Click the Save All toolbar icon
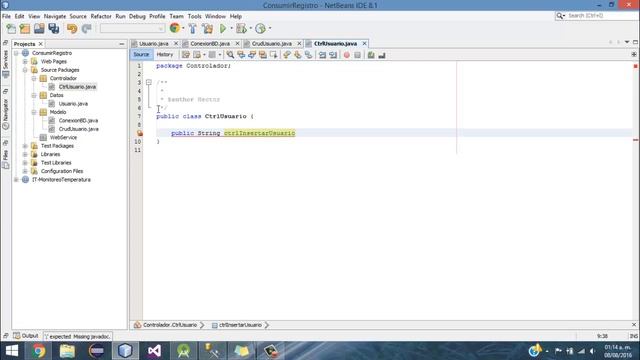Image resolution: width=640 pixels, height=360 pixels. pos(54,29)
